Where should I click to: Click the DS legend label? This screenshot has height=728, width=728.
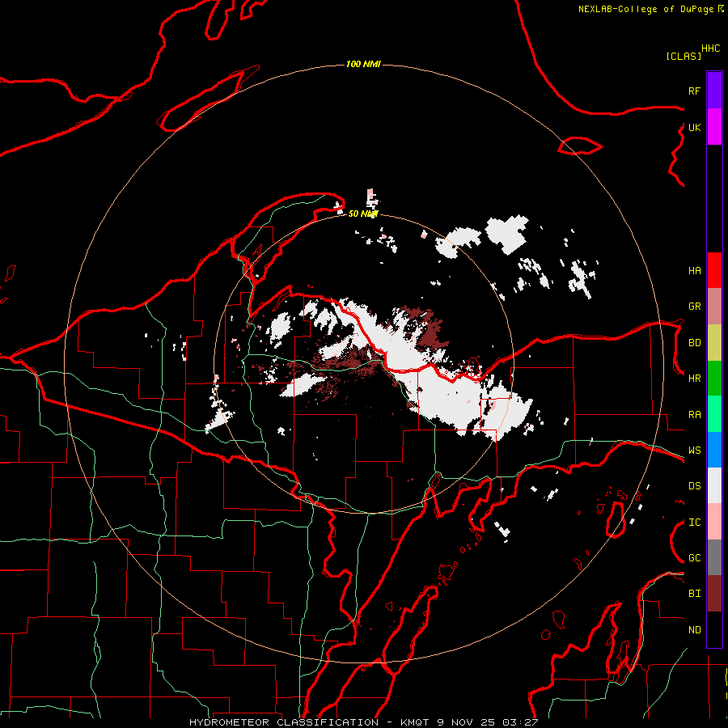tap(694, 486)
